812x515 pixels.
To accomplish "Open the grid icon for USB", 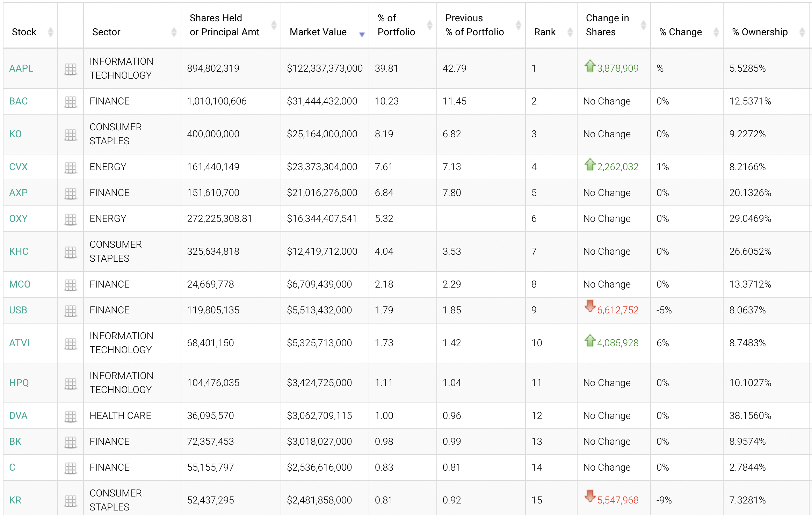I will point(71,311).
